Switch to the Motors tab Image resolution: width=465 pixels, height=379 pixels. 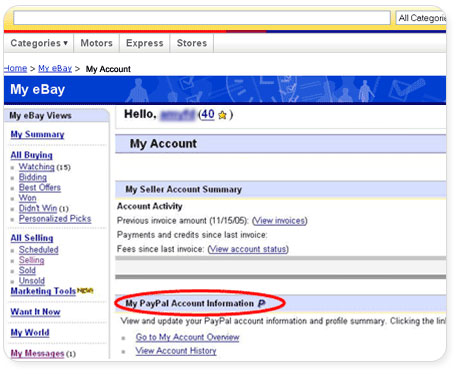click(97, 43)
